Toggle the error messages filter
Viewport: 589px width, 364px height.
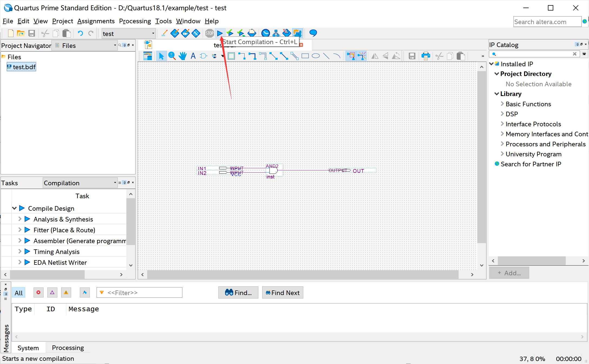pyautogui.click(x=38, y=293)
